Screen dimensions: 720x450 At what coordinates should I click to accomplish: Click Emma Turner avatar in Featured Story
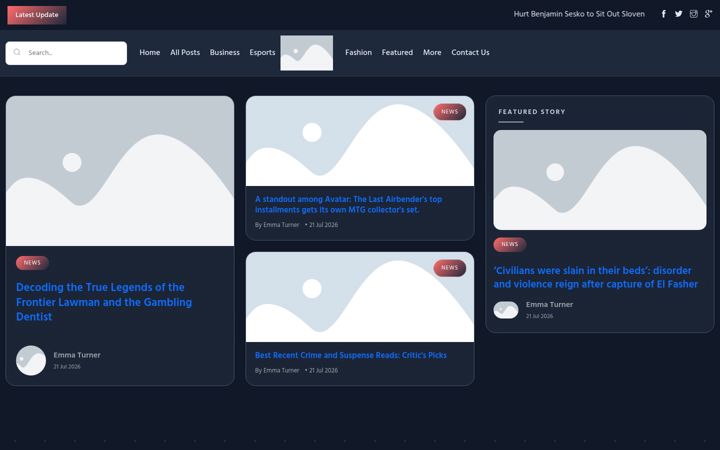(x=506, y=310)
